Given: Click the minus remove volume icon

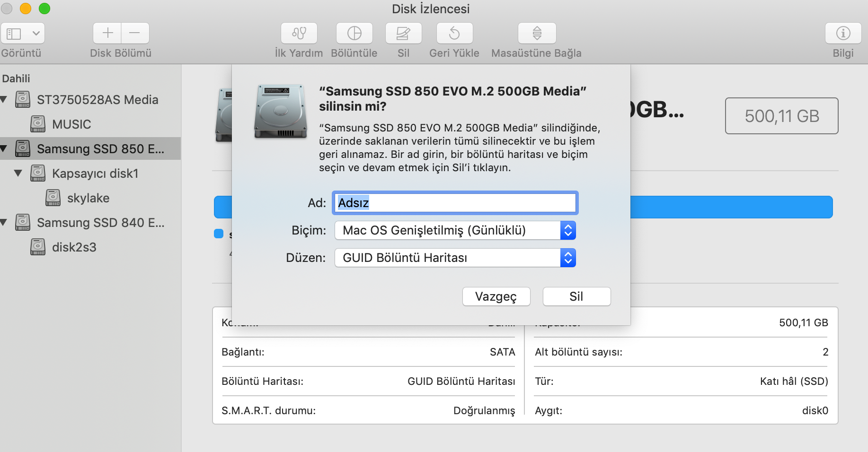Looking at the screenshot, I should coord(135,33).
